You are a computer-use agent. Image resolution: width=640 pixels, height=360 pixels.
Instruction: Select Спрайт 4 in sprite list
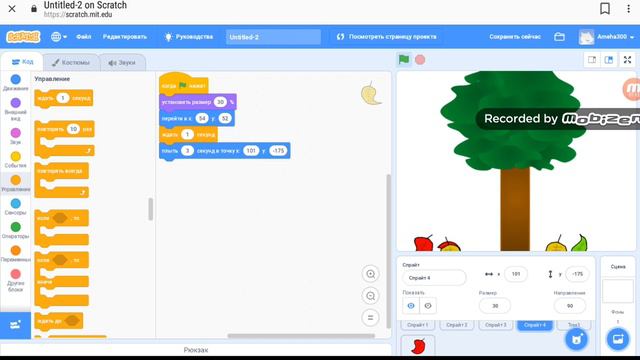pyautogui.click(x=535, y=325)
